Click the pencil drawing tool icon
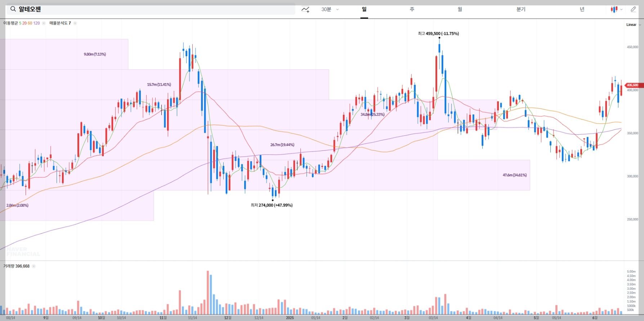644x321 pixels. point(633,9)
